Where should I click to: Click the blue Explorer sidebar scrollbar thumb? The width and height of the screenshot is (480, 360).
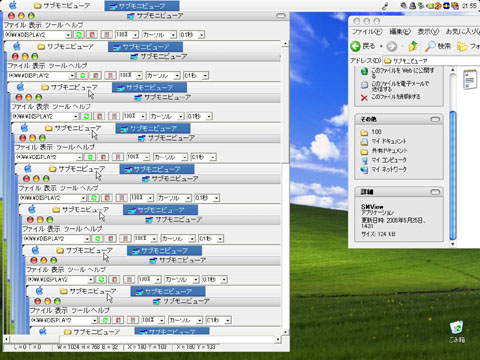(453, 175)
